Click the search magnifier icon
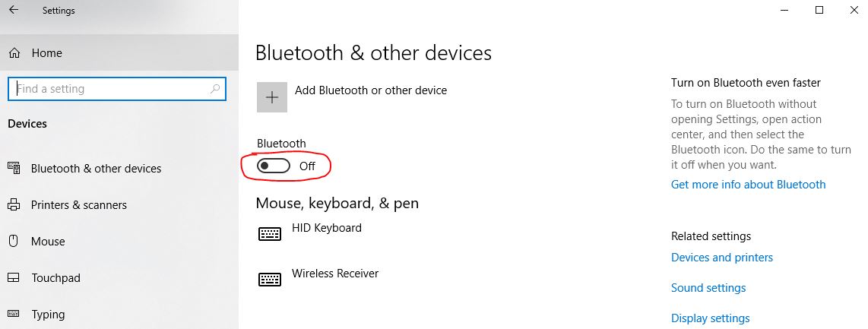The image size is (868, 329). tap(215, 89)
